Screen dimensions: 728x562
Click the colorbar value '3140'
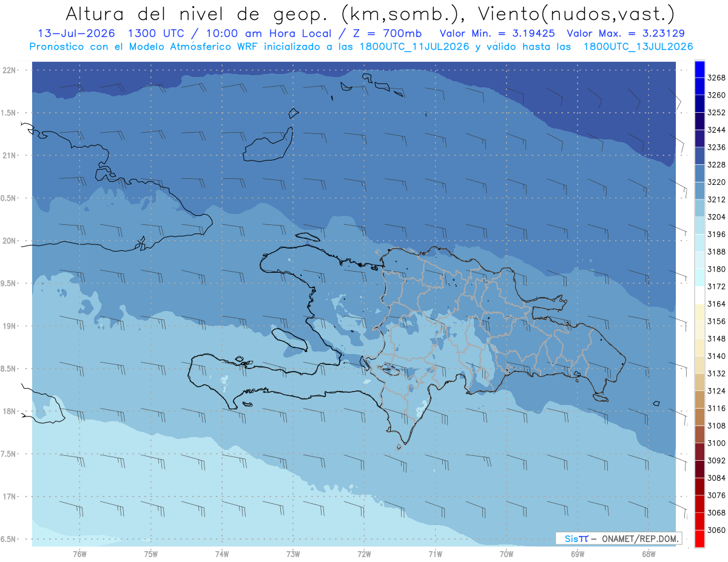point(716,356)
